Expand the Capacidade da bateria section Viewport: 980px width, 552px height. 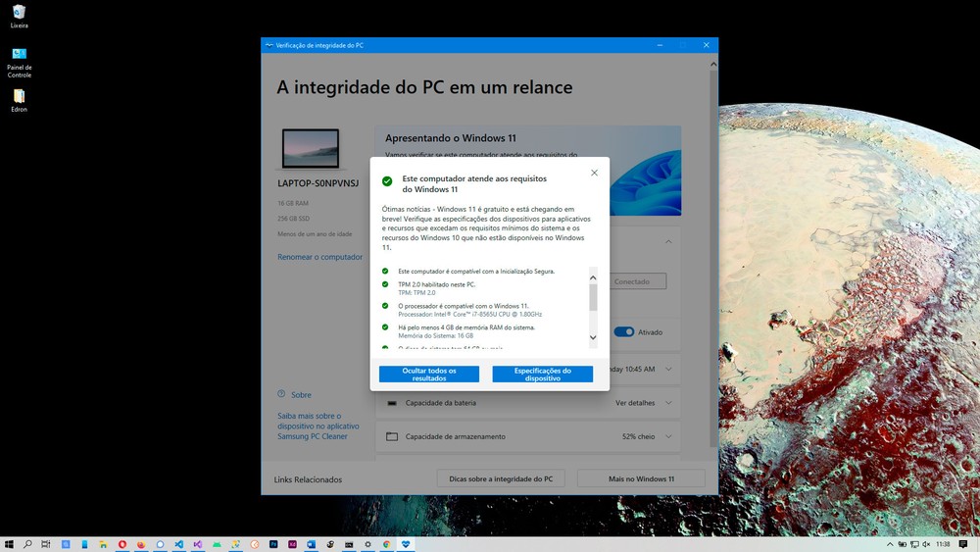(x=668, y=403)
